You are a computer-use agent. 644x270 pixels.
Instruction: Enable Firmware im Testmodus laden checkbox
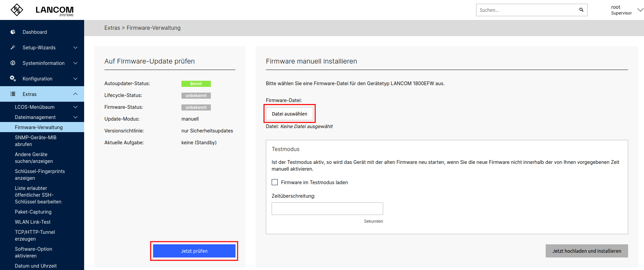tap(275, 182)
